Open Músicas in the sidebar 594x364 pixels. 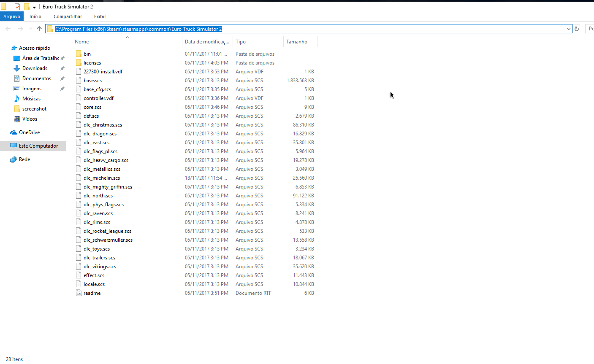pos(31,99)
